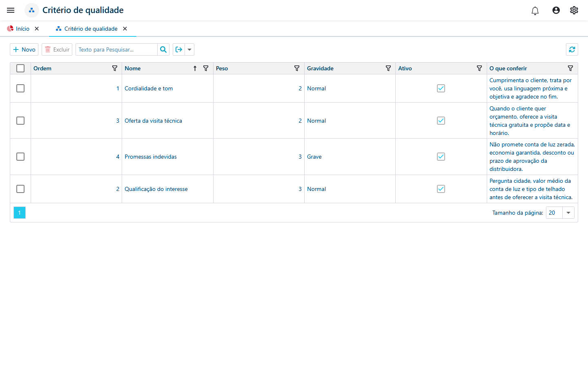Toggle Ativo checkbox for Cordialidade e tom
Viewport: 588px width, 368px height.
point(441,88)
